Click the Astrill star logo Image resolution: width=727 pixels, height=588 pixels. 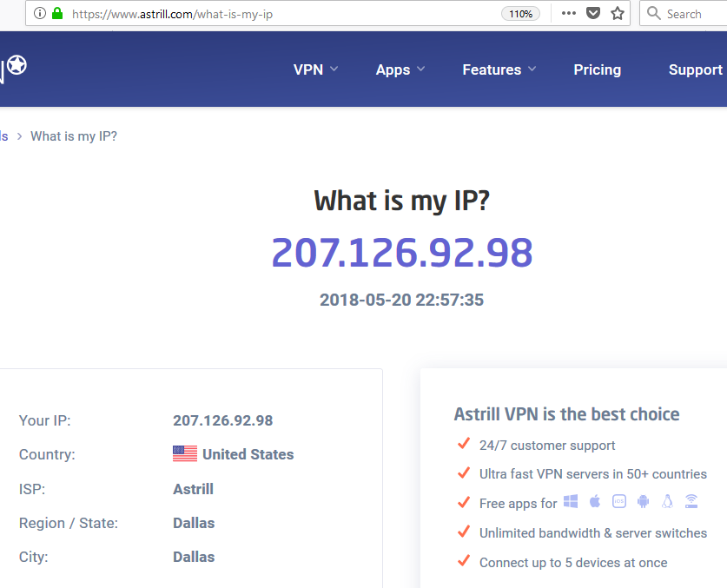point(17,65)
